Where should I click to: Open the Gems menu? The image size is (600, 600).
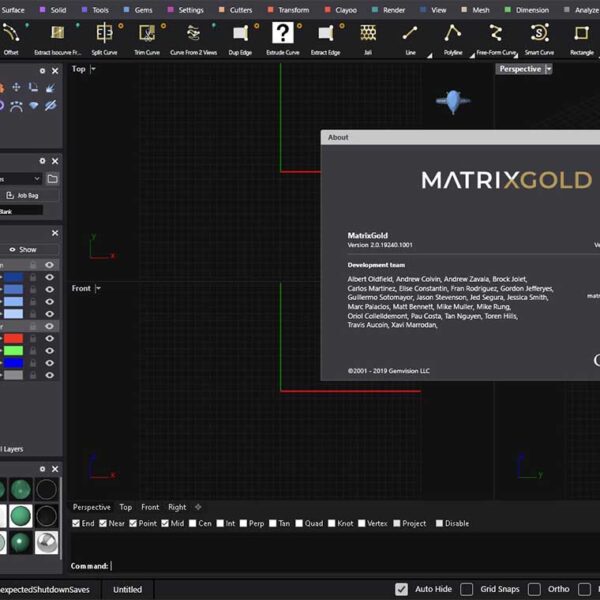coord(138,10)
